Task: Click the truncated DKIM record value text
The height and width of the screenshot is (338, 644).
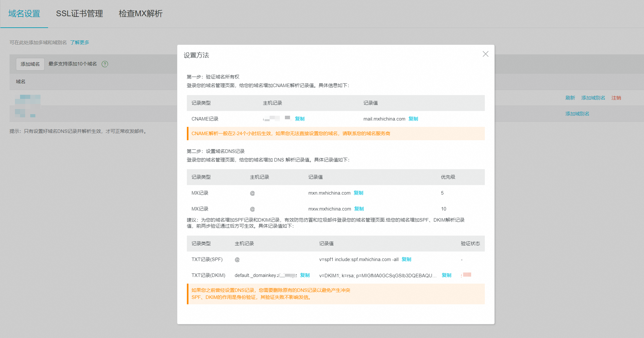Action: [378, 275]
